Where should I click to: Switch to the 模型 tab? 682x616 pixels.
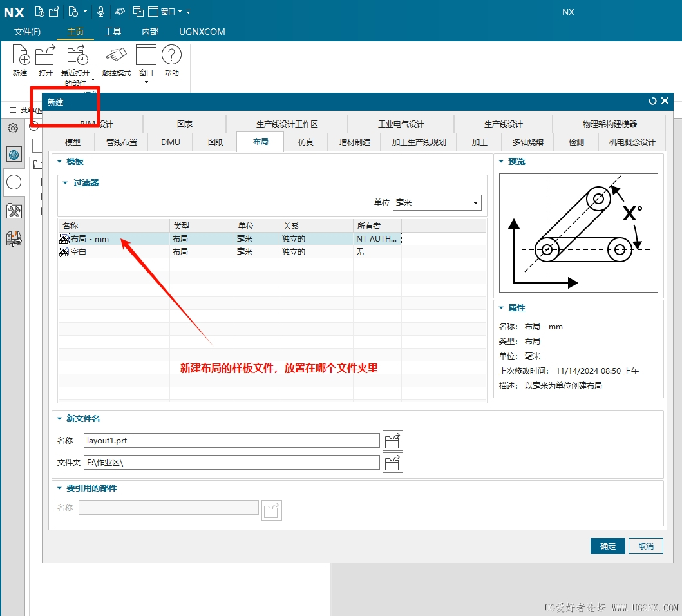pyautogui.click(x=73, y=142)
